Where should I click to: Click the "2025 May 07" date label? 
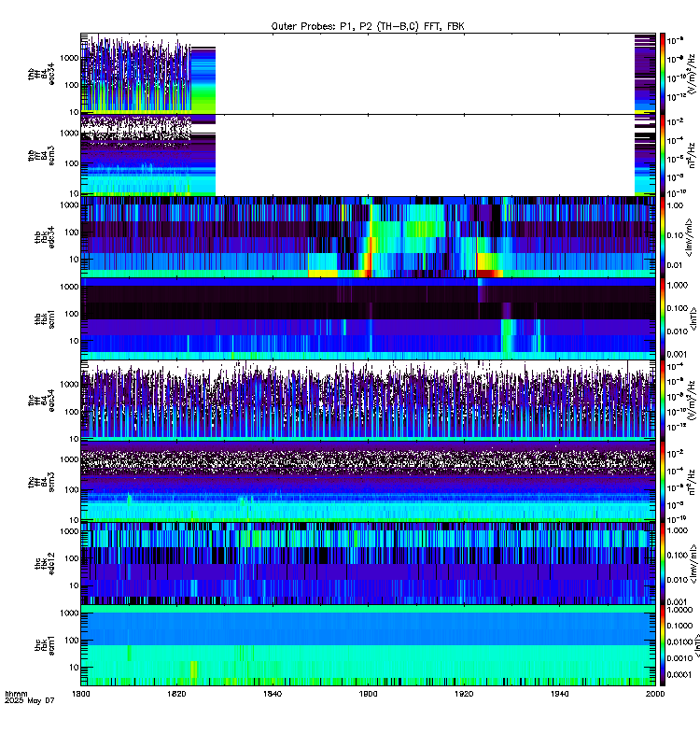pos(30,701)
